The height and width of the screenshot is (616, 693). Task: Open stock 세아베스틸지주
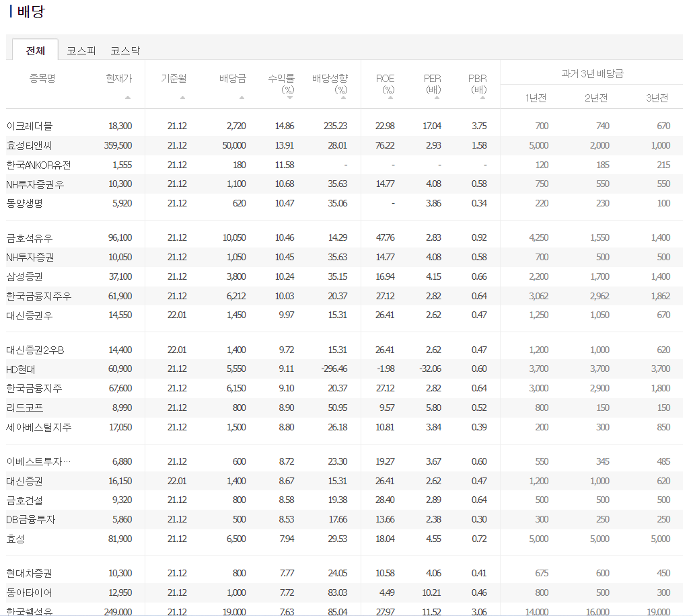click(x=39, y=427)
